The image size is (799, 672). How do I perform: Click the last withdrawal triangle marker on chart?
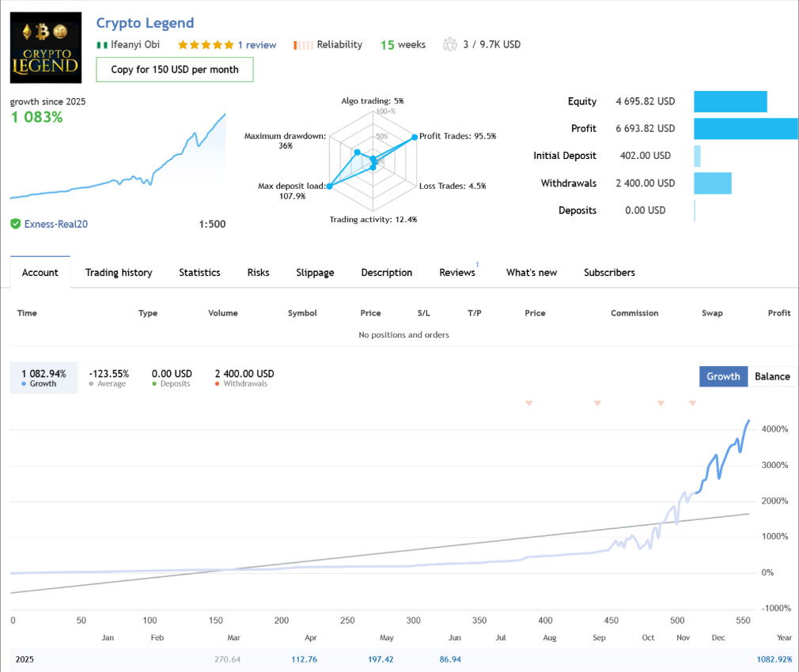pos(692,403)
